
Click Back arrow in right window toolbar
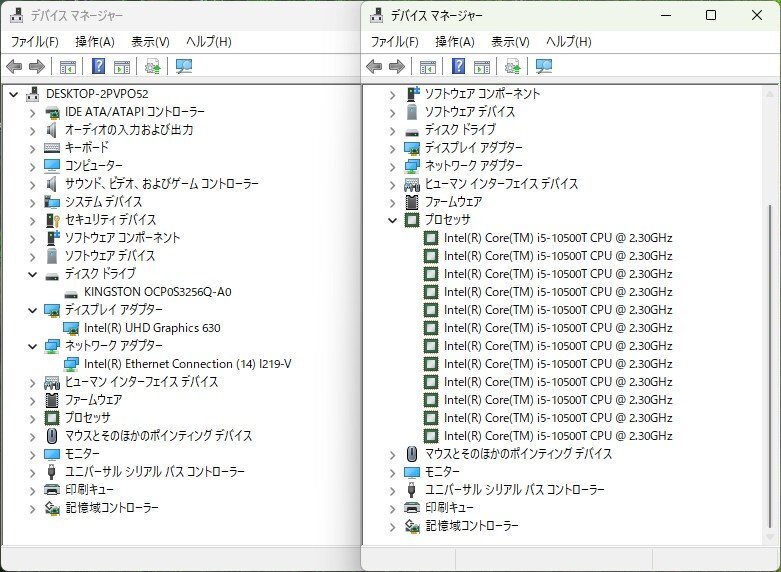click(374, 66)
